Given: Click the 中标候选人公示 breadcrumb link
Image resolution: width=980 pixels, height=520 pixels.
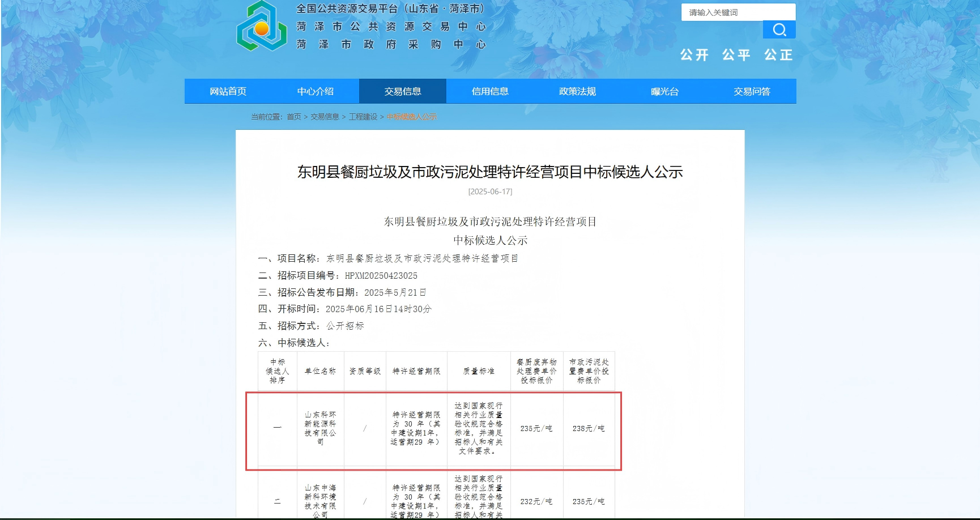Looking at the screenshot, I should (x=411, y=117).
